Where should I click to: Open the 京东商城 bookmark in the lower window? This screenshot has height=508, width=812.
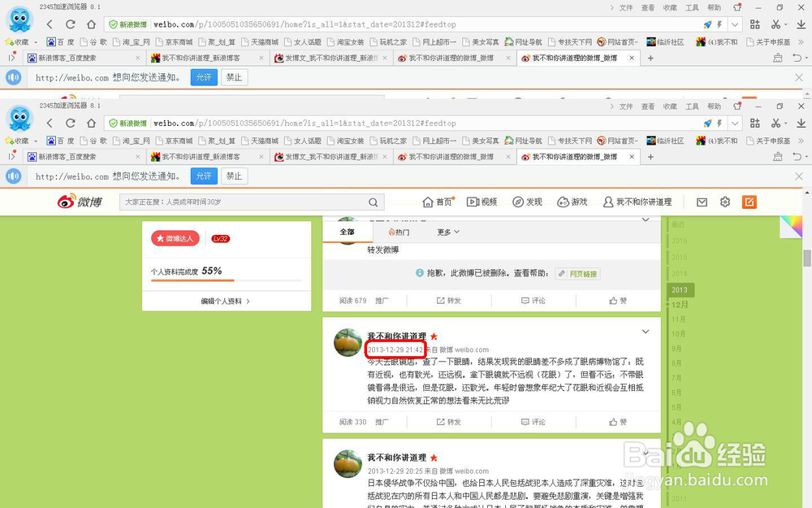174,141
